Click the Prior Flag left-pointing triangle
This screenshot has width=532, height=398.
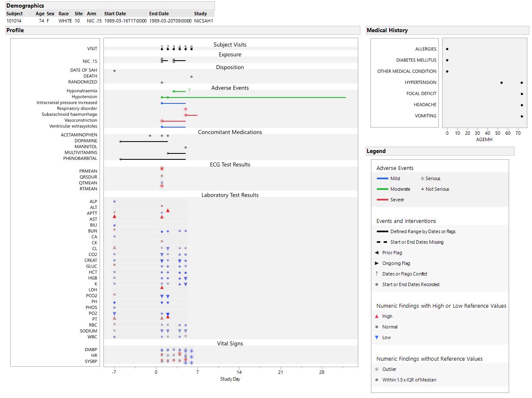click(376, 253)
